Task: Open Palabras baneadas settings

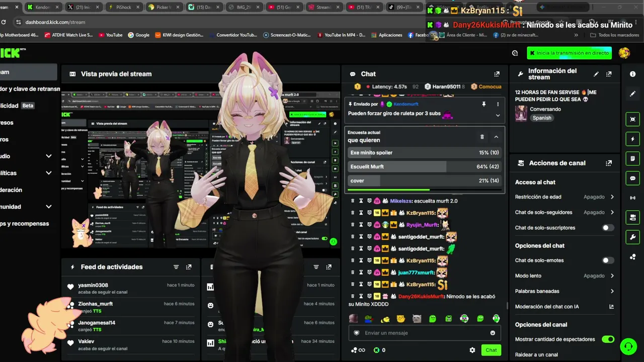Action: (564, 291)
